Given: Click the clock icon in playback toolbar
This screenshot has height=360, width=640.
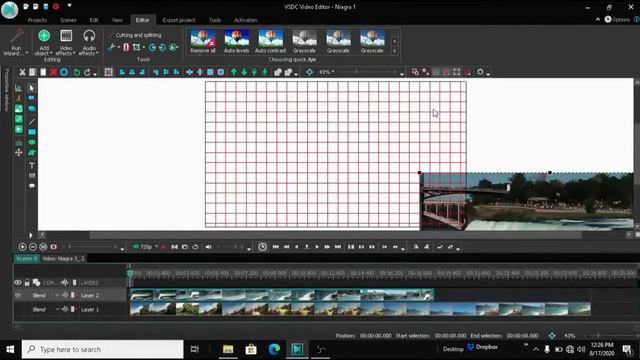Looking at the screenshot, I should point(262,247).
